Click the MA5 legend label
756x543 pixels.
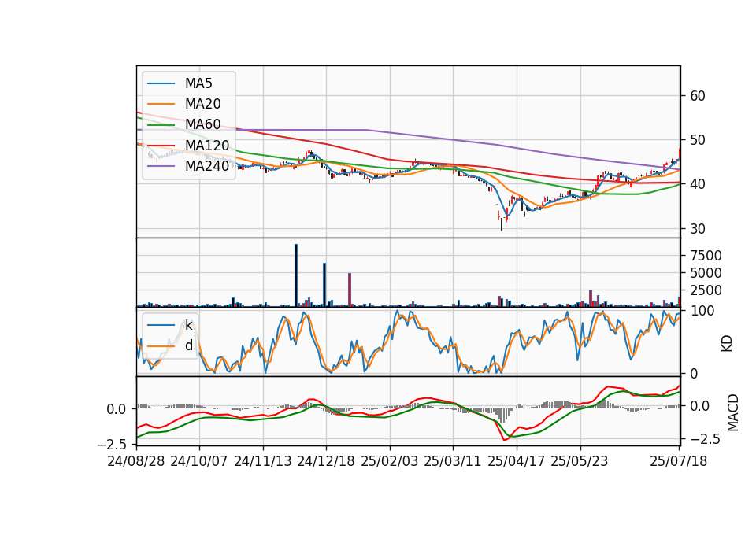[x=198, y=83]
